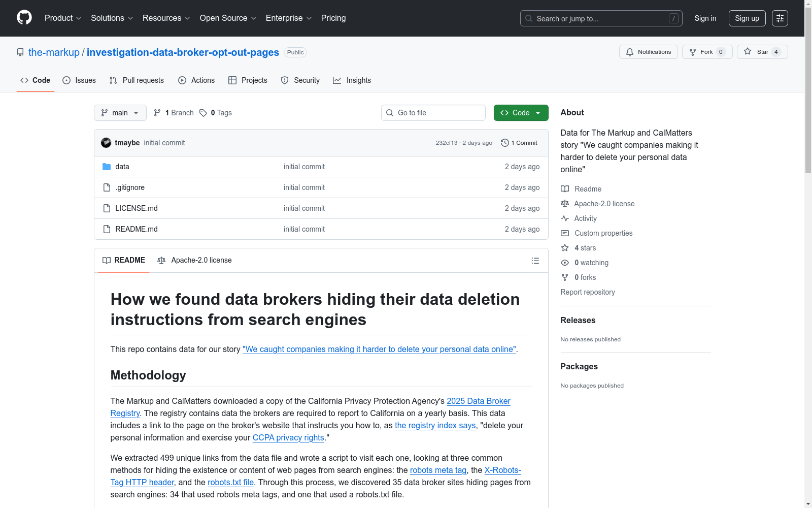Open the .gitignore file
This screenshot has height=508, width=812.
tap(130, 187)
